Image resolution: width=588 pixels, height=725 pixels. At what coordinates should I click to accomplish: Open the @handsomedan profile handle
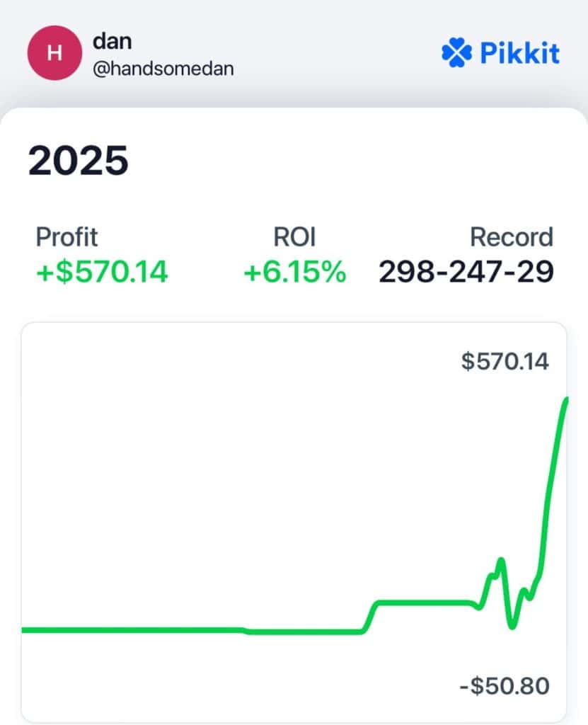[x=163, y=69]
